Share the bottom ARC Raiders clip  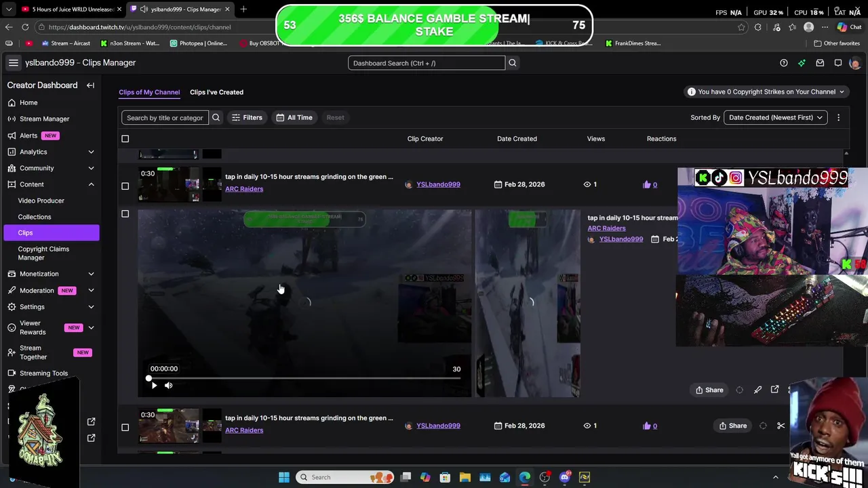pyautogui.click(x=732, y=426)
